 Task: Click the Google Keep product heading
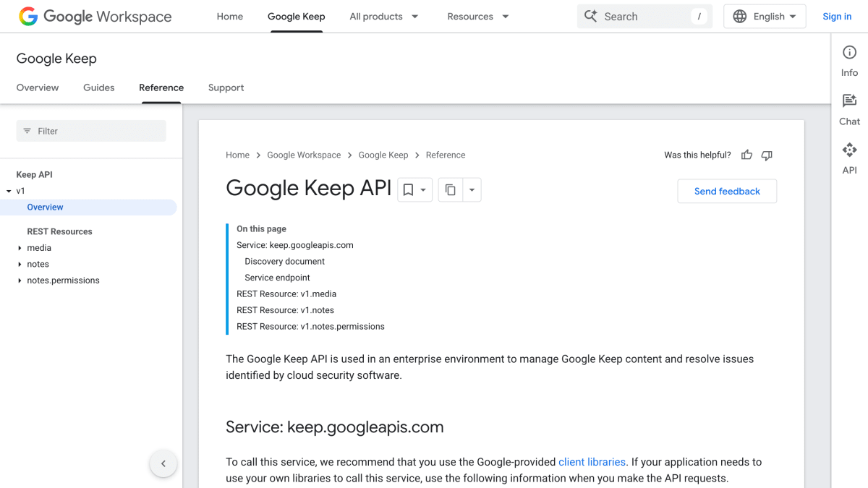click(x=56, y=59)
